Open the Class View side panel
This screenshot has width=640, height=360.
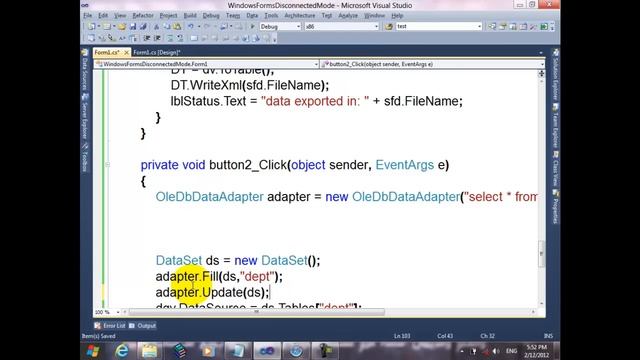coord(555,169)
